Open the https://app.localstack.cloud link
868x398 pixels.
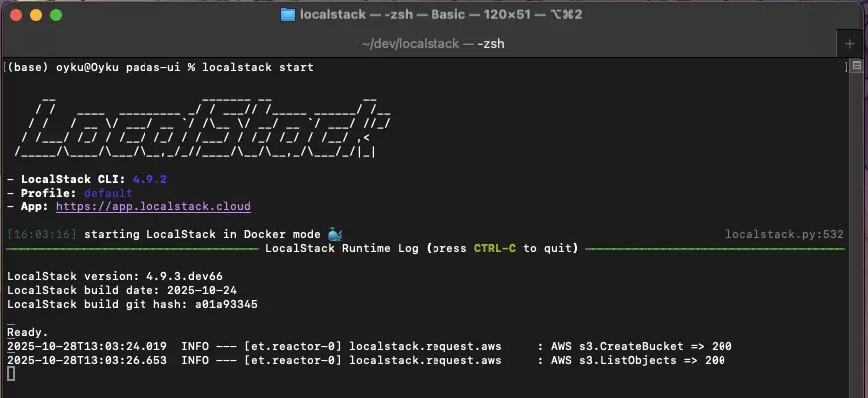(153, 206)
